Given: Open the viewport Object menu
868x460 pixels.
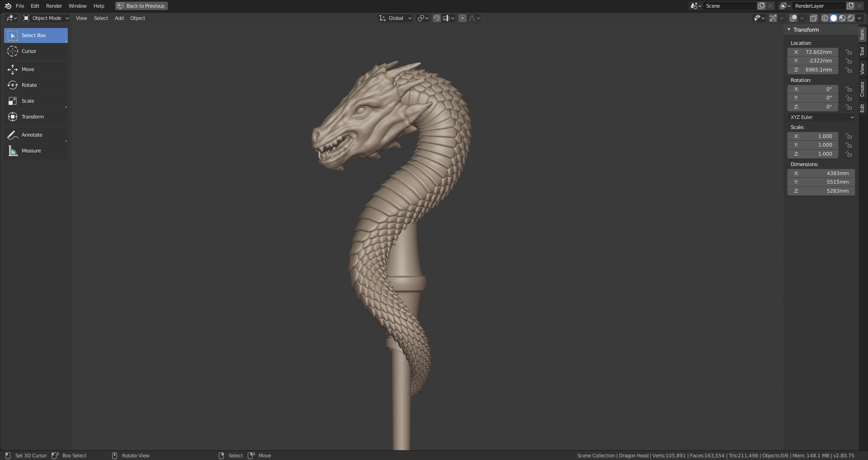Looking at the screenshot, I should [137, 18].
